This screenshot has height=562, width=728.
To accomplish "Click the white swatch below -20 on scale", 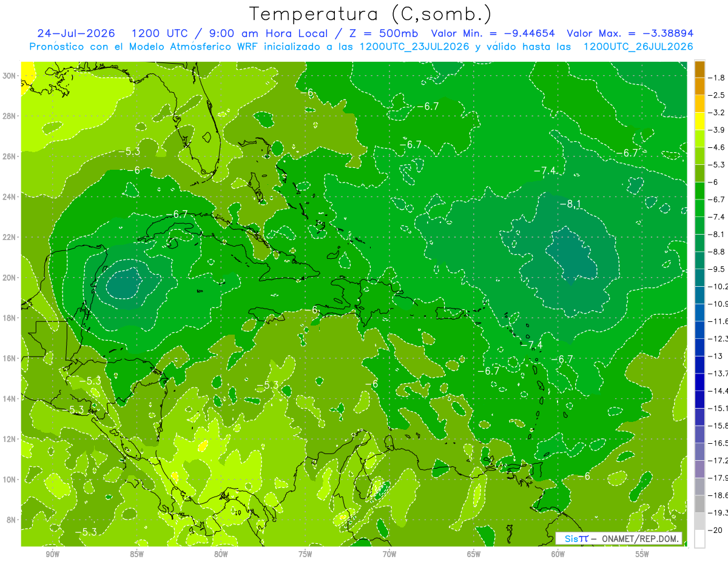I will [x=699, y=538].
